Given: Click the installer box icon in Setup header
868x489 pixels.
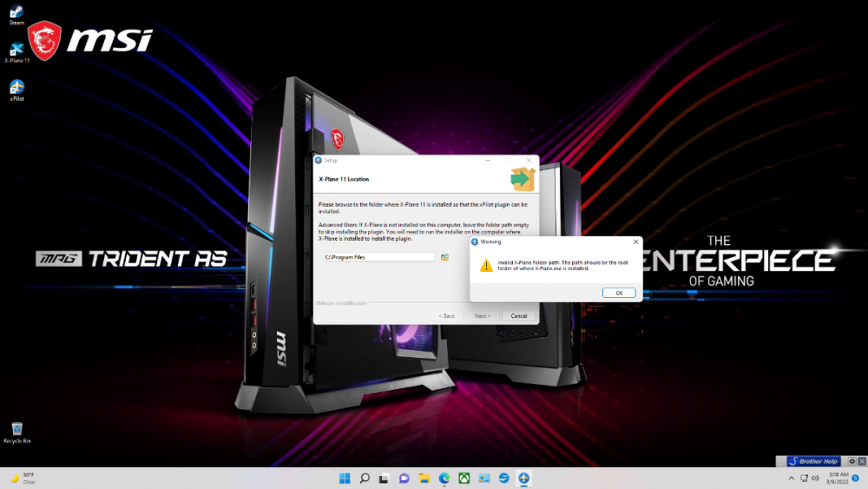Looking at the screenshot, I should [x=523, y=179].
